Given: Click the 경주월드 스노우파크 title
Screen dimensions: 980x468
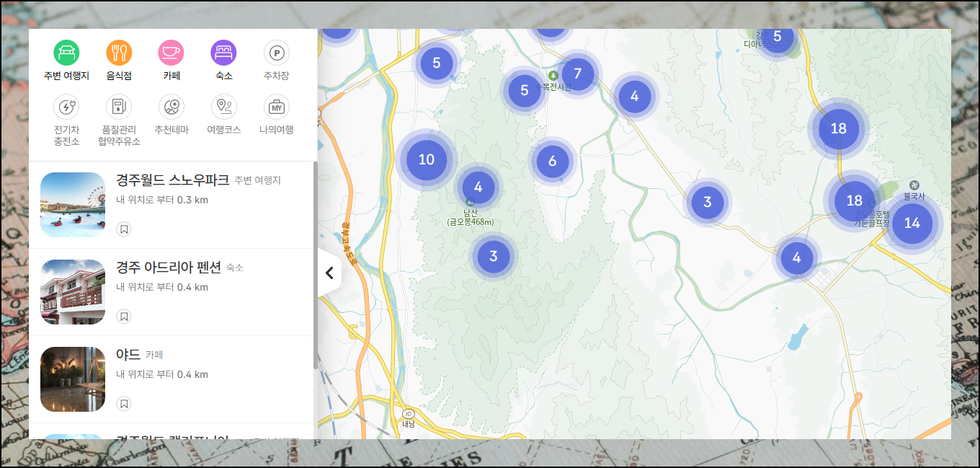Looking at the screenshot, I should click(172, 180).
